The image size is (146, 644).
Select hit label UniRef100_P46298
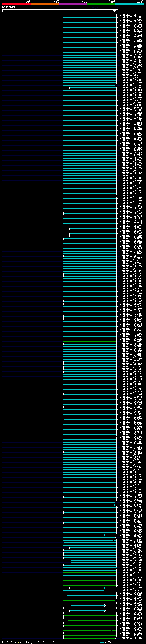(x=131, y=40)
